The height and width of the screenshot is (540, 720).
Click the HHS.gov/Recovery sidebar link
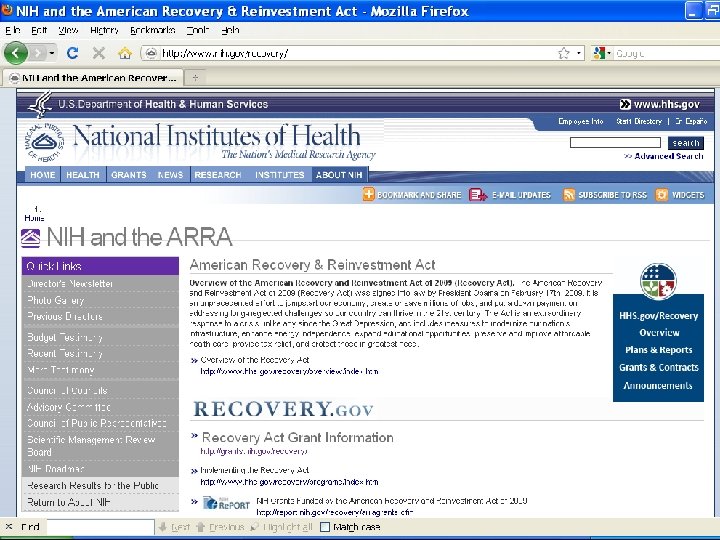click(658, 316)
